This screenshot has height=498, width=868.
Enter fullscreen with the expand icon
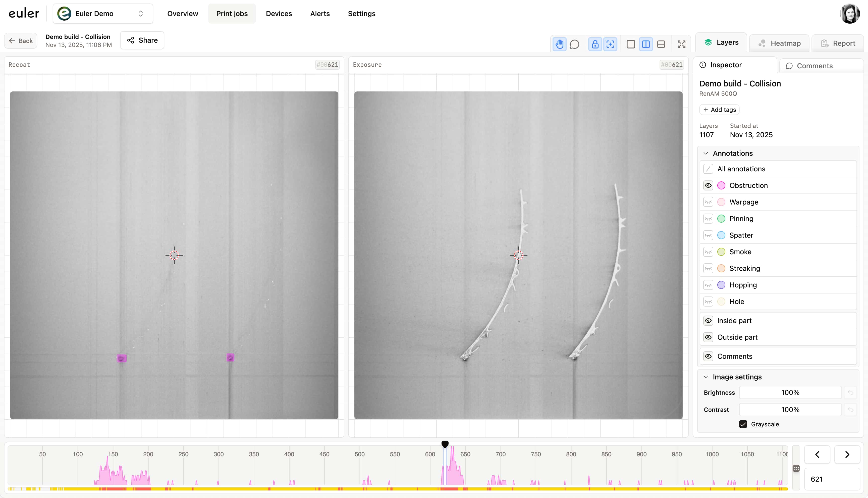pos(681,44)
